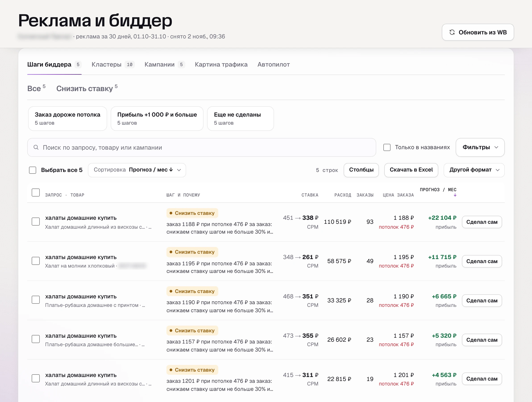This screenshot has width=532, height=402.
Task: Click the Обновить из WB button
Action: tap(478, 32)
